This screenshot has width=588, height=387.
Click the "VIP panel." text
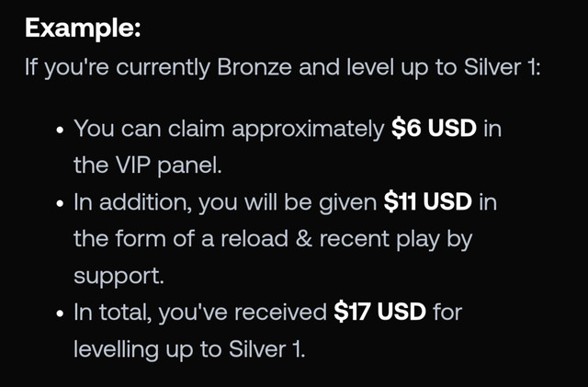pos(168,165)
